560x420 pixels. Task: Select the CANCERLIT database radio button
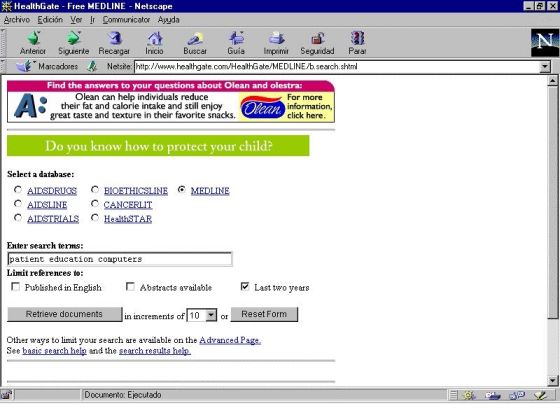(x=95, y=204)
